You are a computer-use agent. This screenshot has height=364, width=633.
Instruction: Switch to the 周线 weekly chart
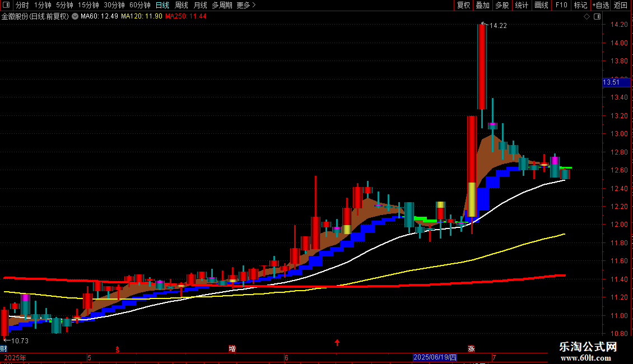(181, 5)
